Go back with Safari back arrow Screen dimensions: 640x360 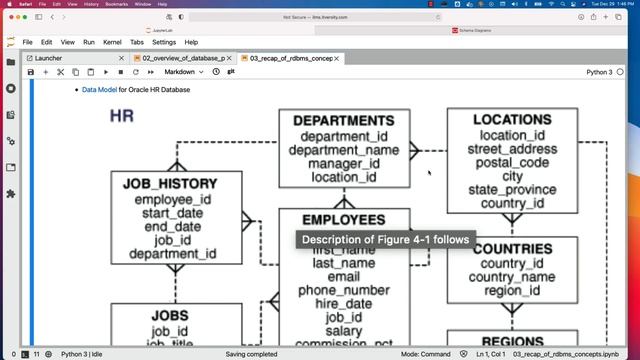point(52,17)
